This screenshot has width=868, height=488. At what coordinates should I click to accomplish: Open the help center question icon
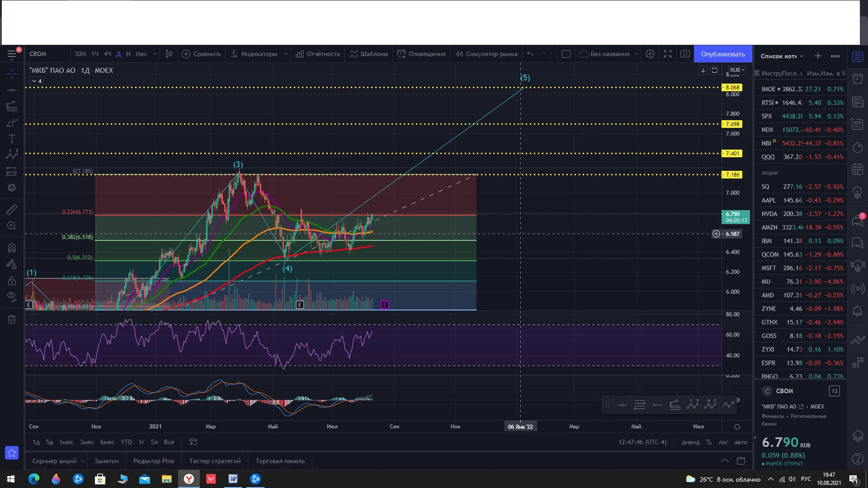(858, 459)
